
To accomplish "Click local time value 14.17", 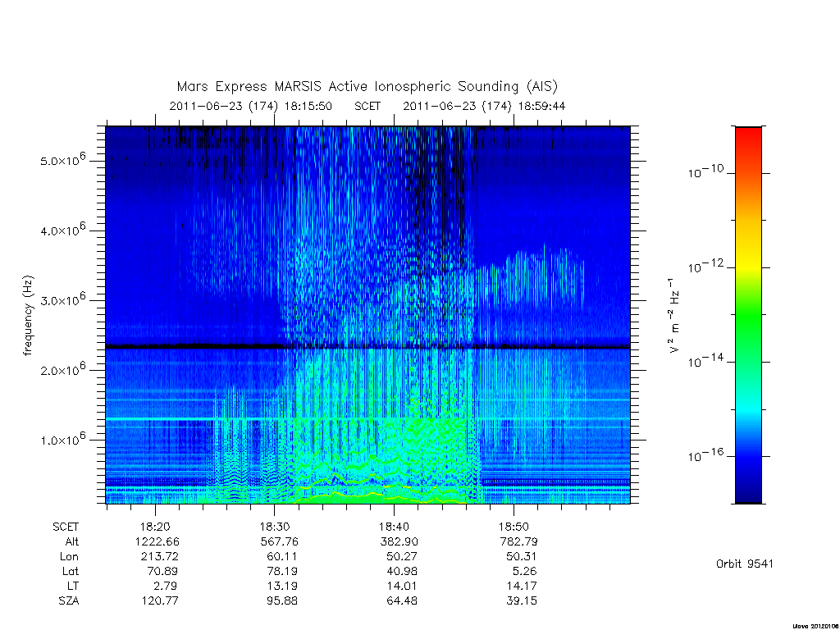I will point(521,586).
